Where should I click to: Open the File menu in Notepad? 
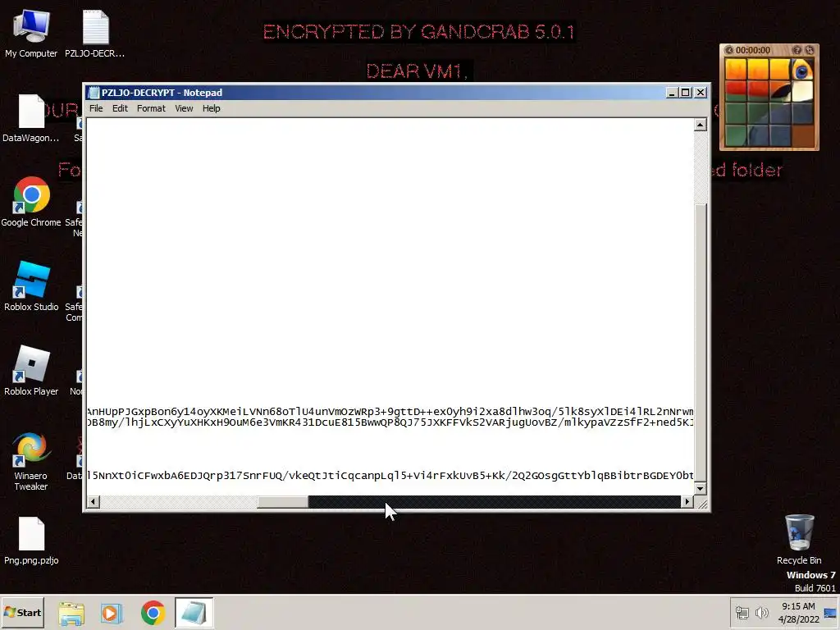tap(96, 108)
